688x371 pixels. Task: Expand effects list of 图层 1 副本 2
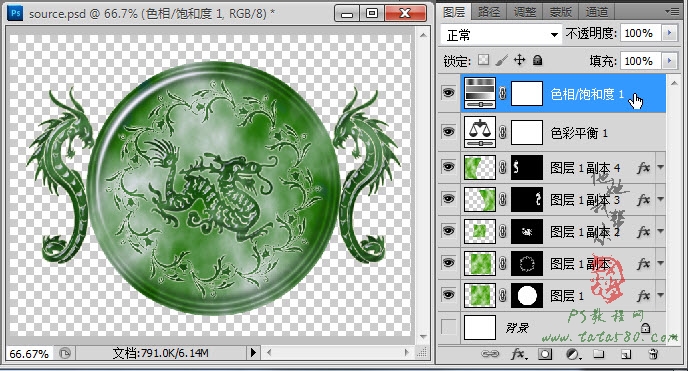(661, 232)
